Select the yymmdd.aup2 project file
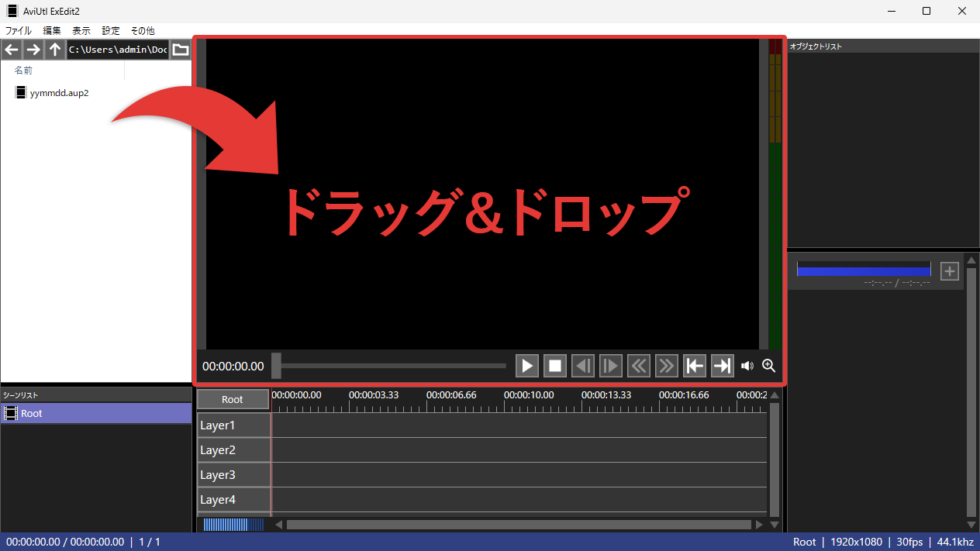Viewport: 980px width, 551px height. [x=58, y=93]
